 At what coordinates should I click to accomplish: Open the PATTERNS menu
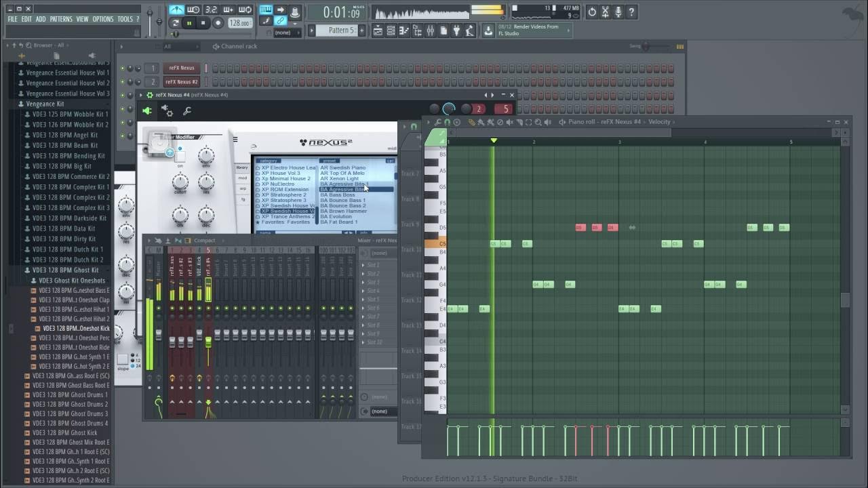[61, 19]
